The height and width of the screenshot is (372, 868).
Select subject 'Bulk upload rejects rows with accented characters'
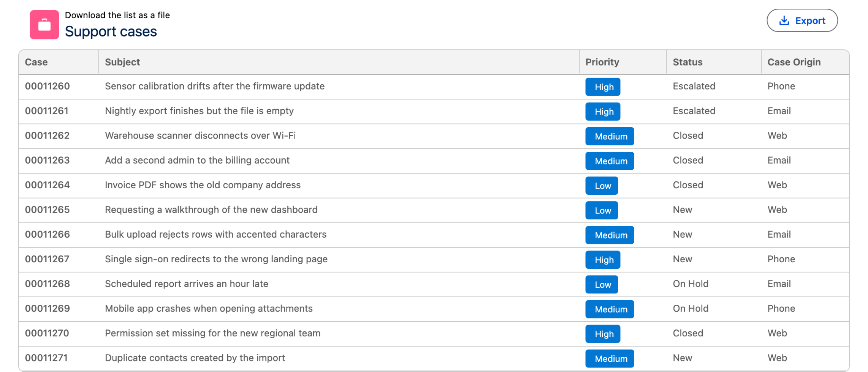click(x=216, y=234)
